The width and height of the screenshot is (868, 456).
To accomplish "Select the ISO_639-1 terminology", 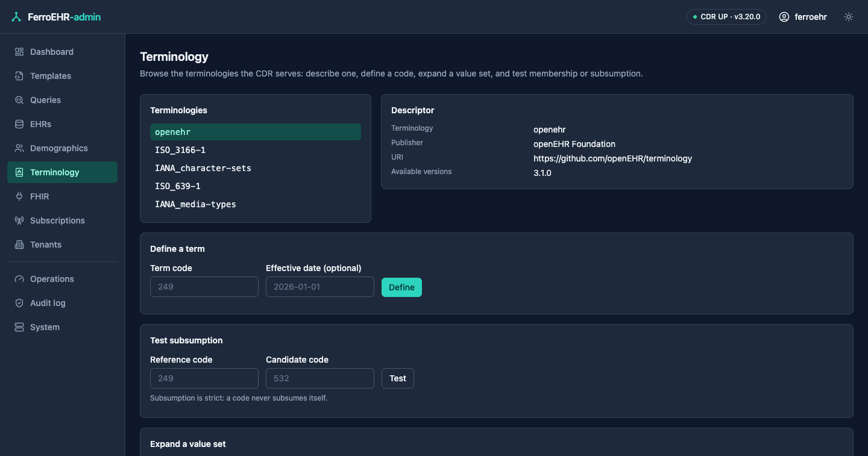I will coord(256,186).
